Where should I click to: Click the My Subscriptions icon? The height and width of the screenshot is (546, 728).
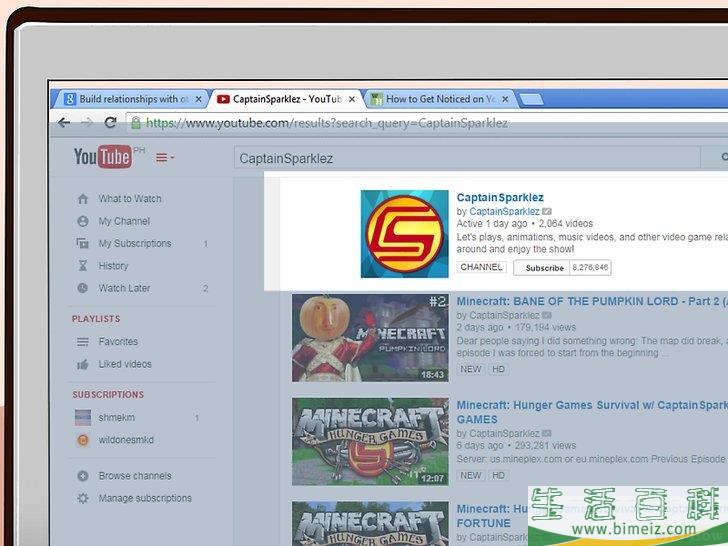click(x=83, y=243)
